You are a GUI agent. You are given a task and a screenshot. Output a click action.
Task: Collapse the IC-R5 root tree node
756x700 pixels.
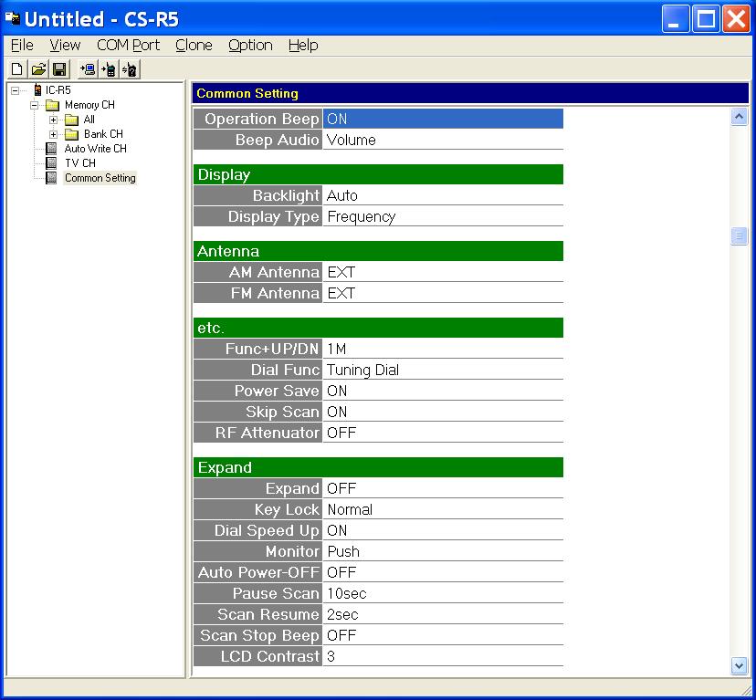(x=16, y=90)
